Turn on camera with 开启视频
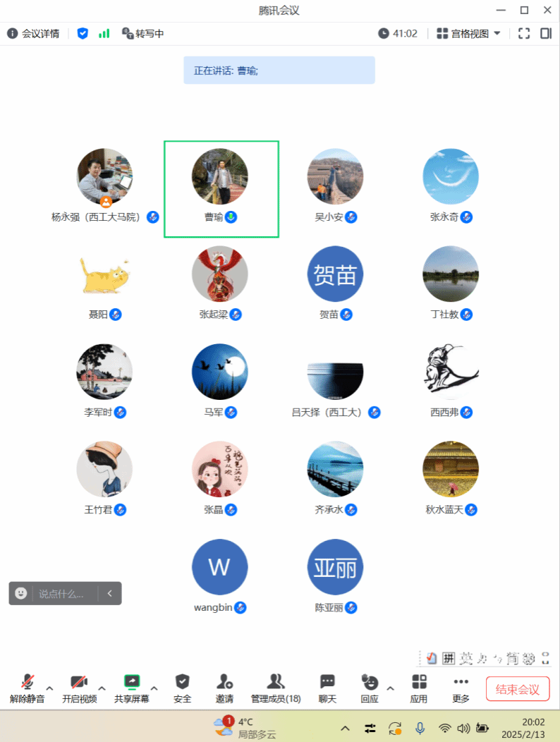 (x=80, y=688)
